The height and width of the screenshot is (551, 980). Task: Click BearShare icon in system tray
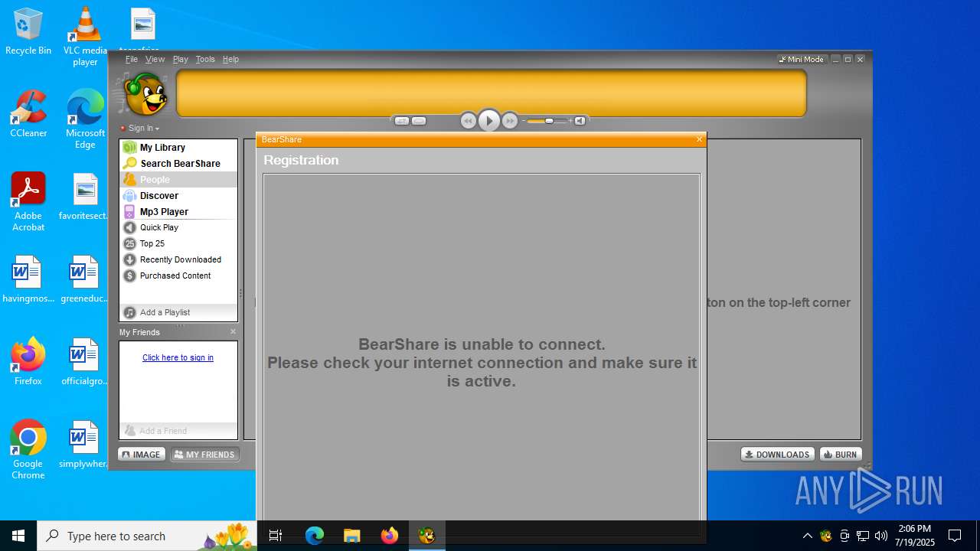pos(825,536)
